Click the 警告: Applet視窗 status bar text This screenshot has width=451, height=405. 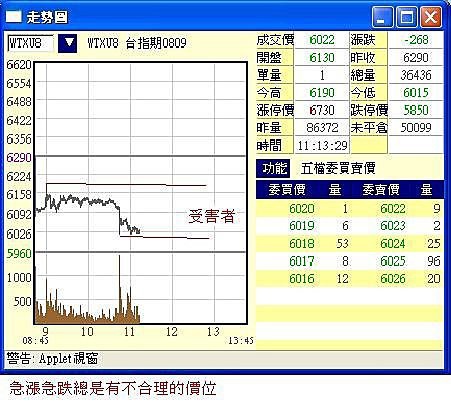pos(52,359)
